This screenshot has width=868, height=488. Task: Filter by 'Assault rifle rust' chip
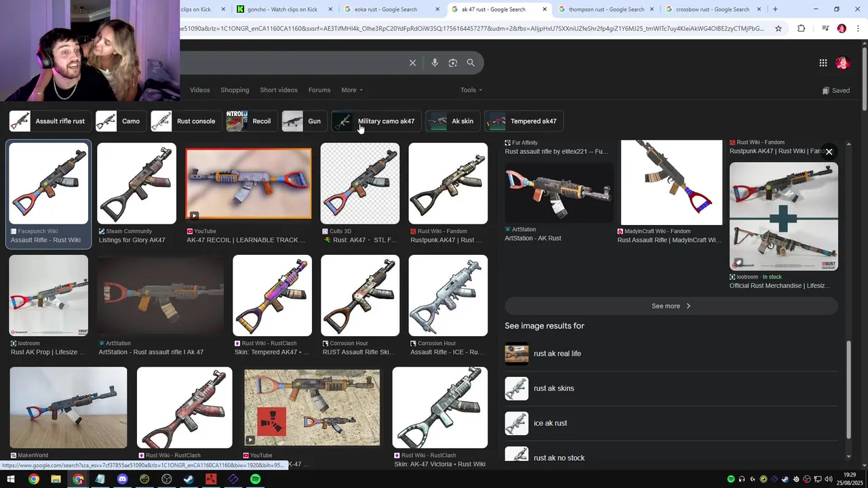50,121
